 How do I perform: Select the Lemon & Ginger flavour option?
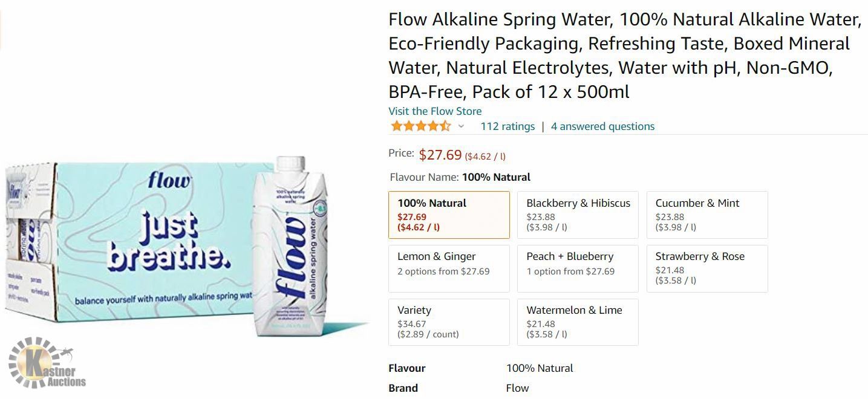point(449,268)
